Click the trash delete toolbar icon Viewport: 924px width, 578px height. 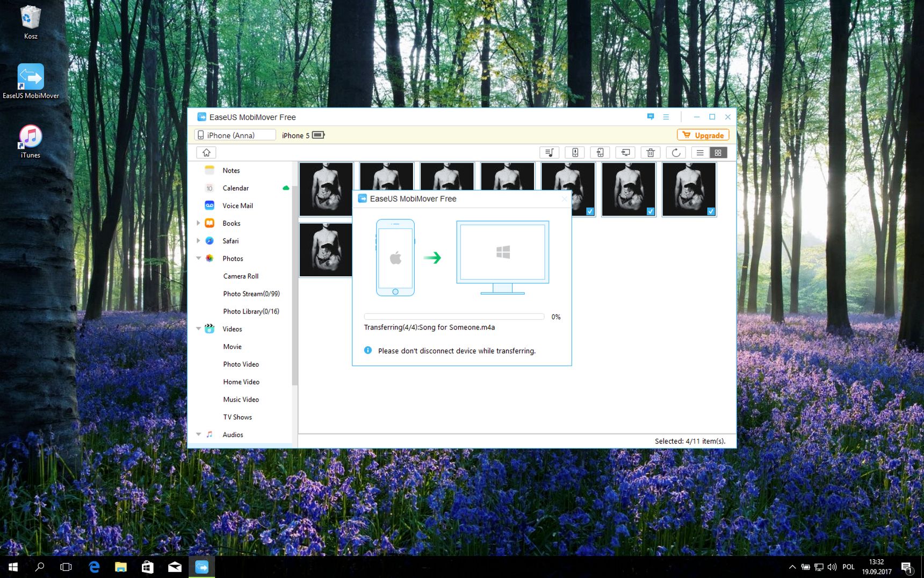tap(651, 153)
